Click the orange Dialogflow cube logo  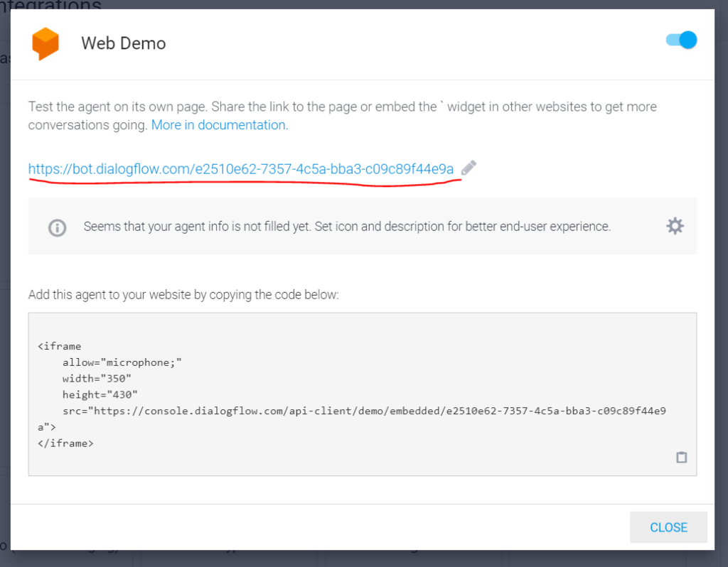(45, 43)
